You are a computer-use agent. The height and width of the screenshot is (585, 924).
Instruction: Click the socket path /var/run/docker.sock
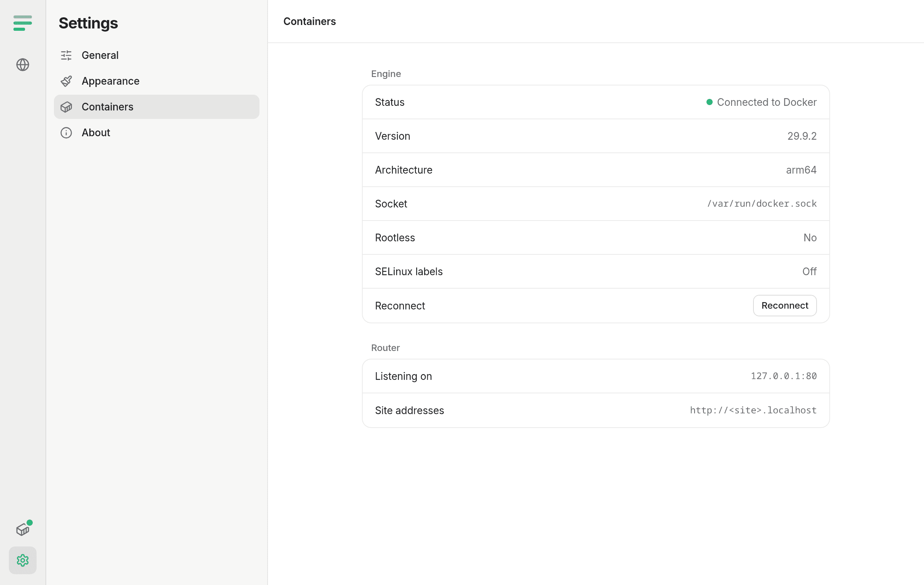pyautogui.click(x=762, y=204)
